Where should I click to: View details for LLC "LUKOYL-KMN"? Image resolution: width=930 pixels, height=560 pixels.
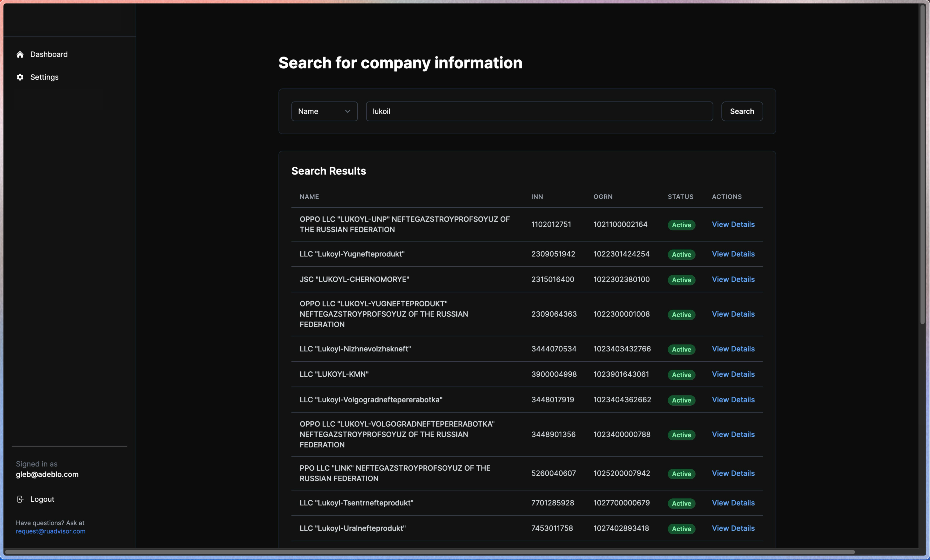[733, 374]
